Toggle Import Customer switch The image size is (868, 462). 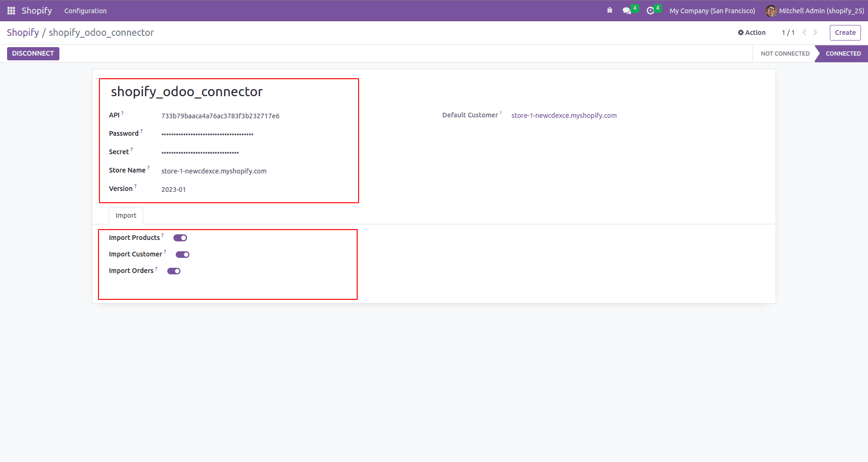click(x=182, y=254)
